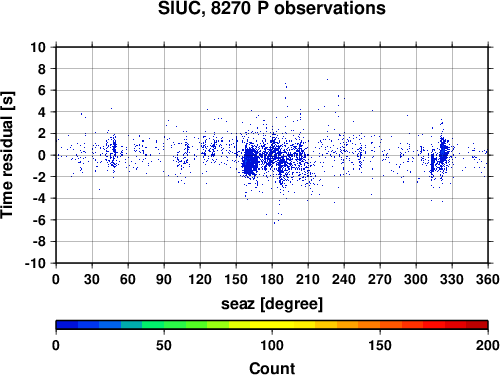Click the y-axis tick label 10
The image size is (500, 375).
pos(38,47)
